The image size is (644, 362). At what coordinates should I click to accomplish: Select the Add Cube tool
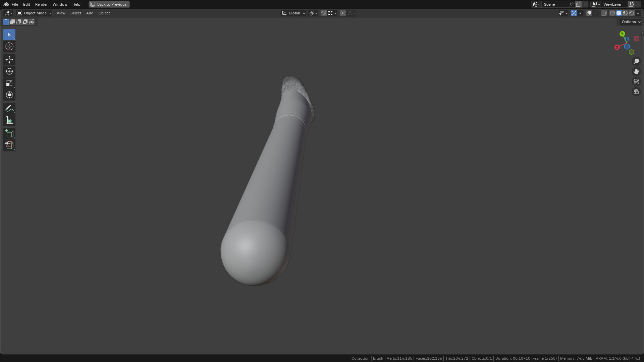tap(9, 133)
